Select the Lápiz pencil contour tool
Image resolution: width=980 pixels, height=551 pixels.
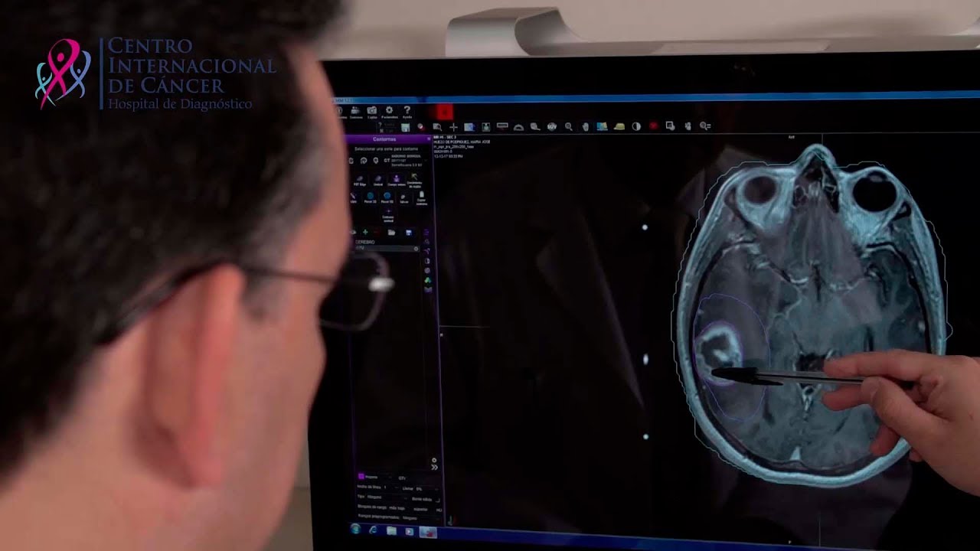coord(353,198)
